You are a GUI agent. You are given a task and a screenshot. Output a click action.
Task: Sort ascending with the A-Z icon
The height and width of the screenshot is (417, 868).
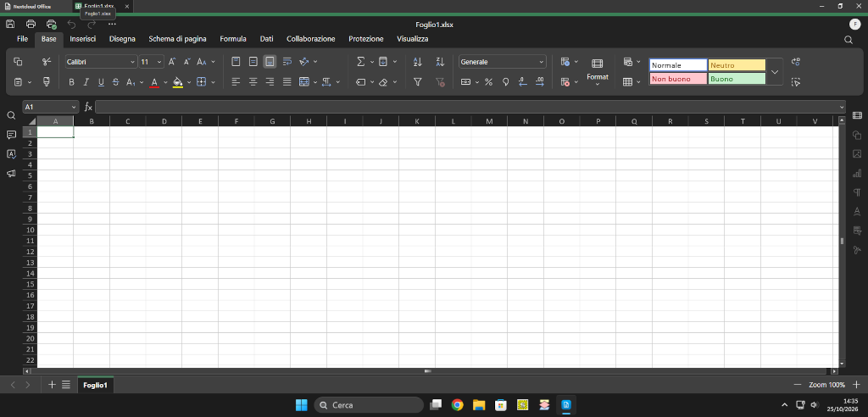[418, 62]
